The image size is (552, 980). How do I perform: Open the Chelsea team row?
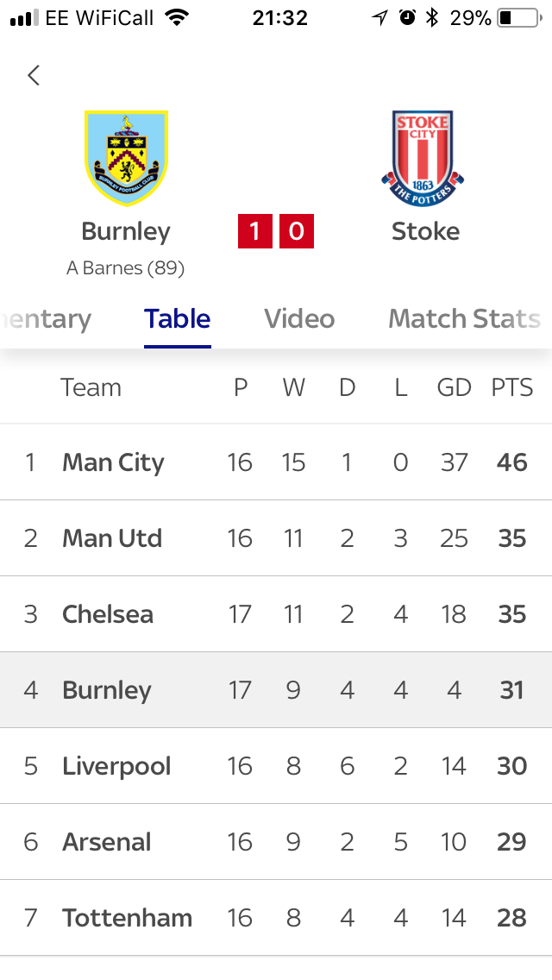coord(276,613)
